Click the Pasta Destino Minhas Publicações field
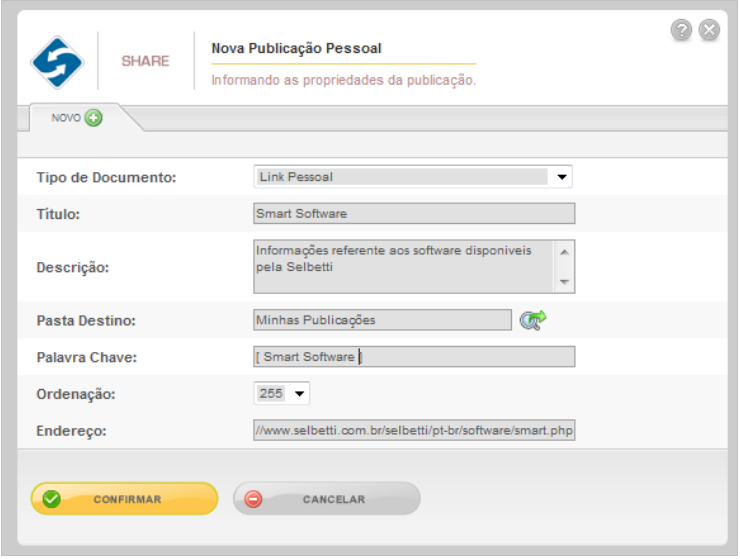 (x=382, y=320)
